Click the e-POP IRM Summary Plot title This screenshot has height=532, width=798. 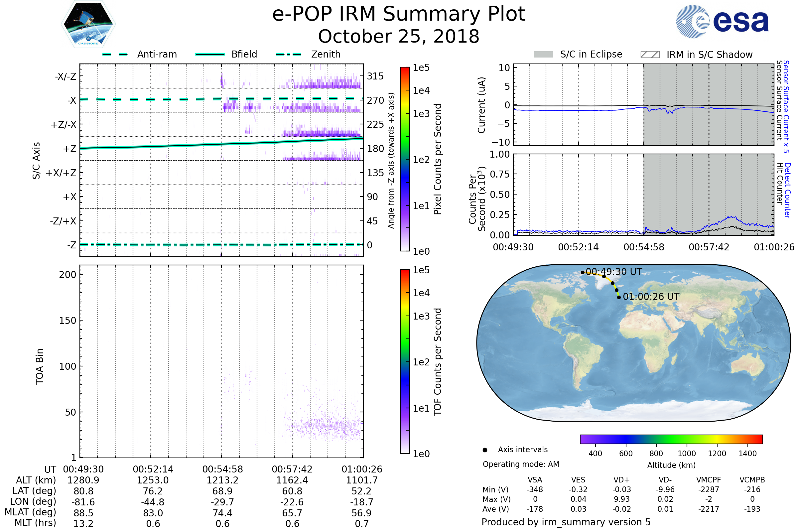tap(399, 14)
